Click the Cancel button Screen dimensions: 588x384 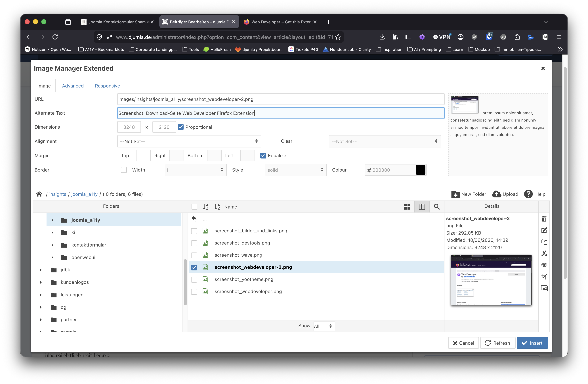click(x=463, y=343)
